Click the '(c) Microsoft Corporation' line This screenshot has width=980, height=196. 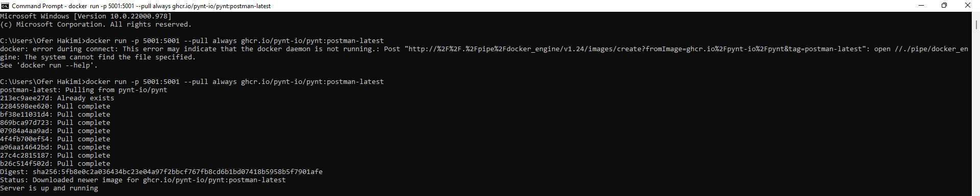(x=96, y=25)
